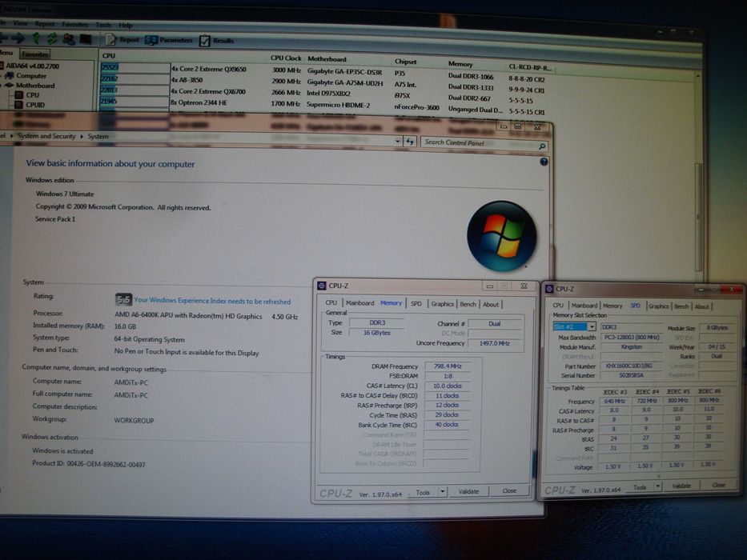Viewport: 747px width, 560px height.
Task: Show Results in AIDA64 toolbar
Action: [x=217, y=41]
